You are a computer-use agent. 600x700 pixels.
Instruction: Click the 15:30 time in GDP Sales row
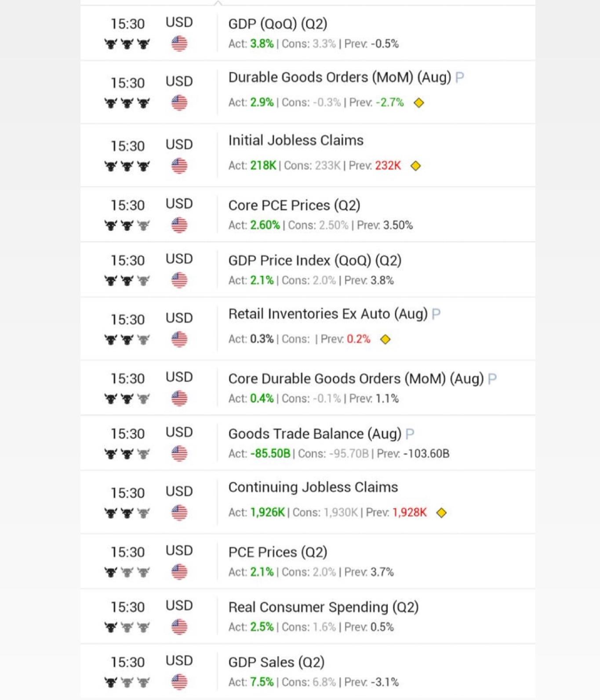pos(127,662)
